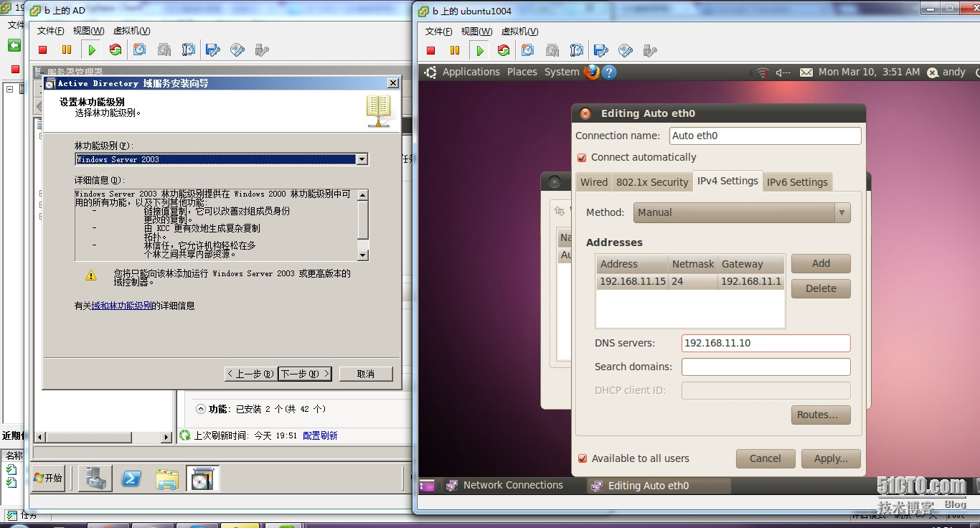Toggle Available to all users checkbox

[x=583, y=458]
